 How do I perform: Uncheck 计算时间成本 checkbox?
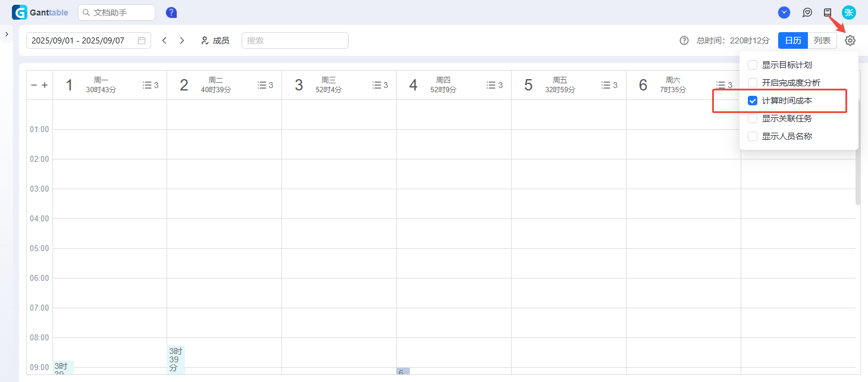point(753,101)
